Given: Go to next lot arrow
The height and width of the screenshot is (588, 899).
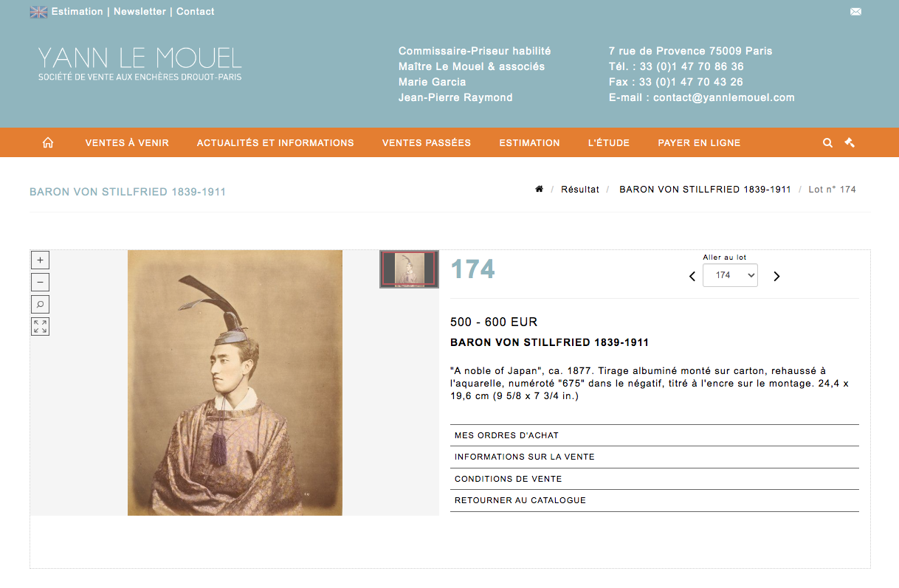Looking at the screenshot, I should pos(776,276).
